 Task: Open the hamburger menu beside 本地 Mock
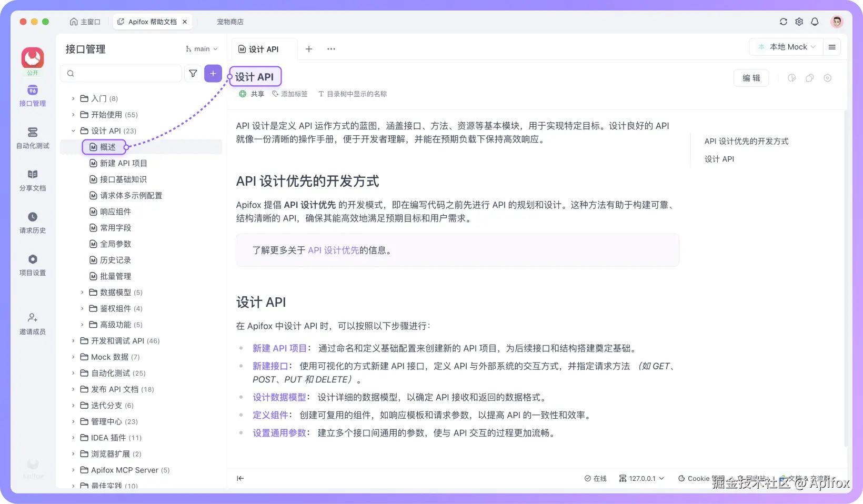click(832, 47)
